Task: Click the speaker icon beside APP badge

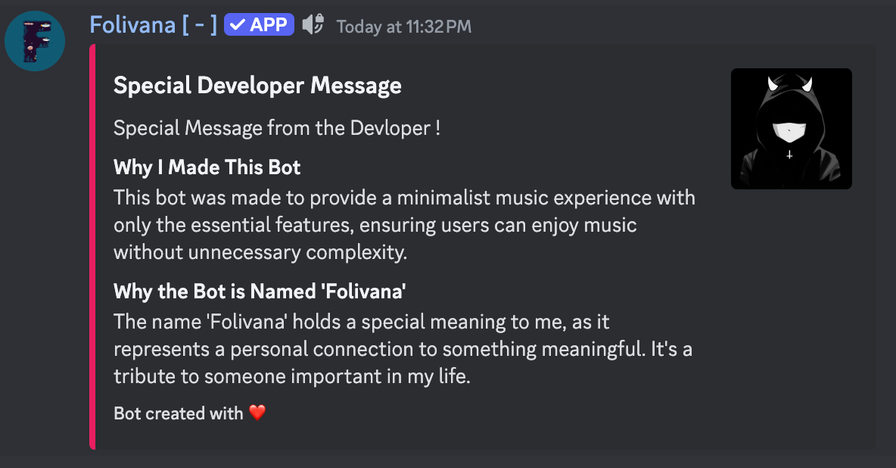Action: tap(313, 25)
